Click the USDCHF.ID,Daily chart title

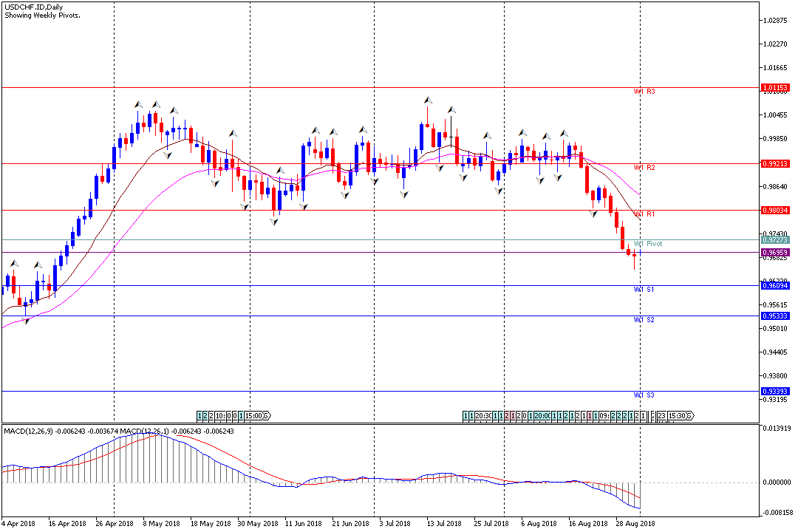pos(34,7)
